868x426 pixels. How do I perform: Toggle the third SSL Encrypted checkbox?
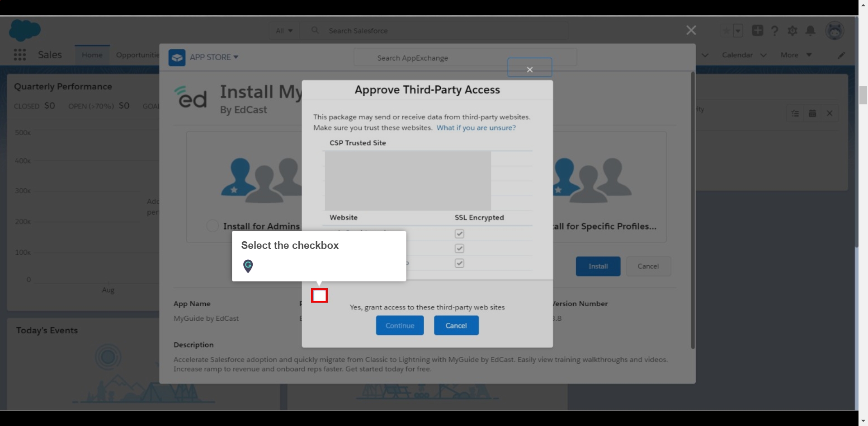[459, 263]
